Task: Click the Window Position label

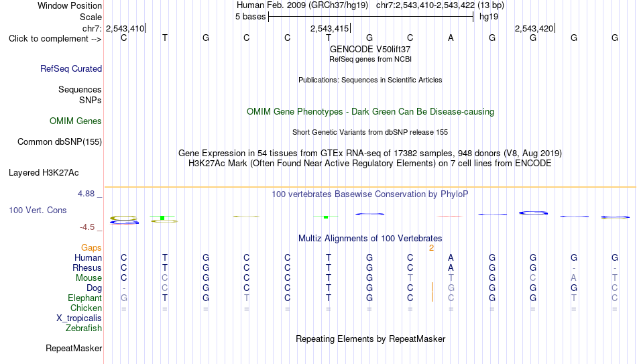Action: [70, 5]
